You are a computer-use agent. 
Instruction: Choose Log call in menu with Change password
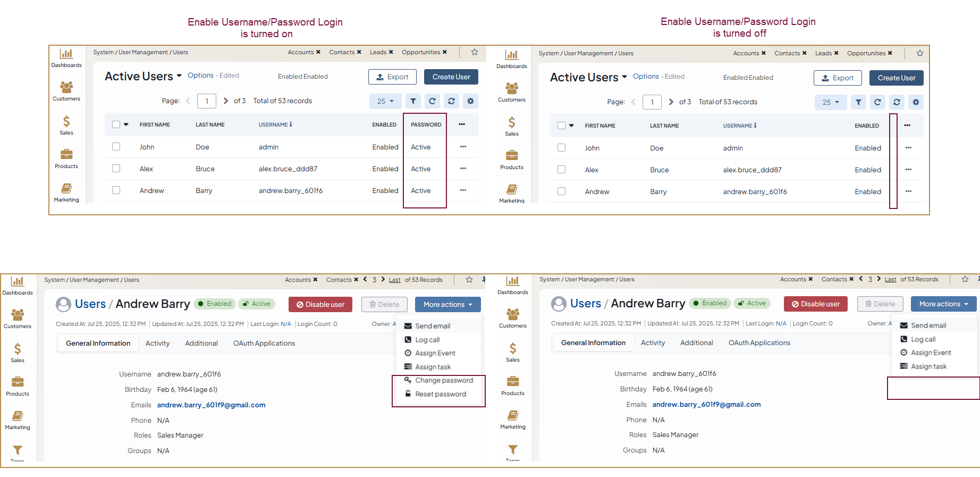click(x=427, y=340)
